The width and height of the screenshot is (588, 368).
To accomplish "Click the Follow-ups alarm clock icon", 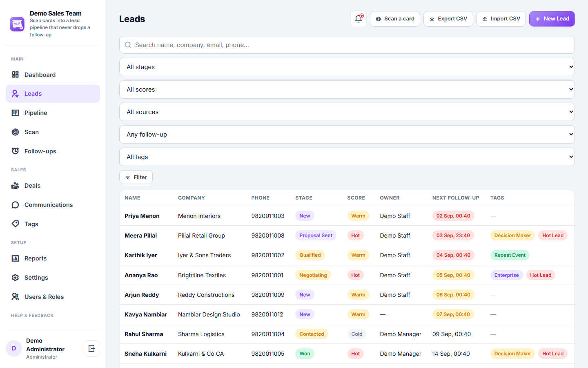I will (15, 151).
